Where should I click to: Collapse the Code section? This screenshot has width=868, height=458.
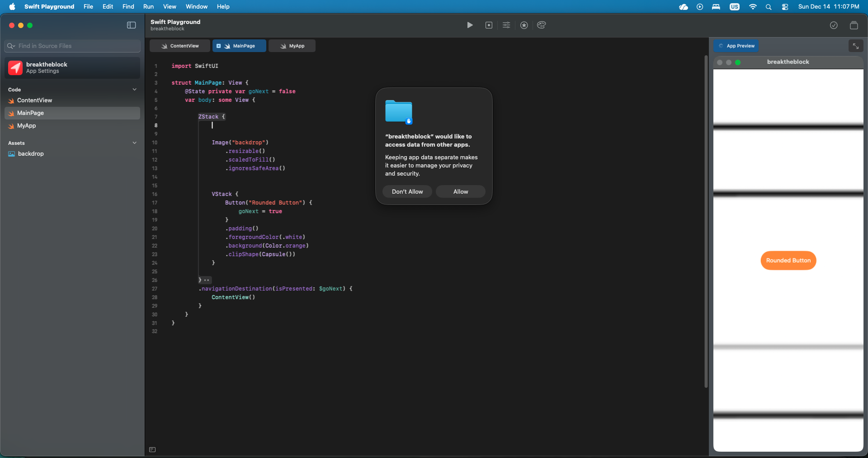pyautogui.click(x=134, y=90)
